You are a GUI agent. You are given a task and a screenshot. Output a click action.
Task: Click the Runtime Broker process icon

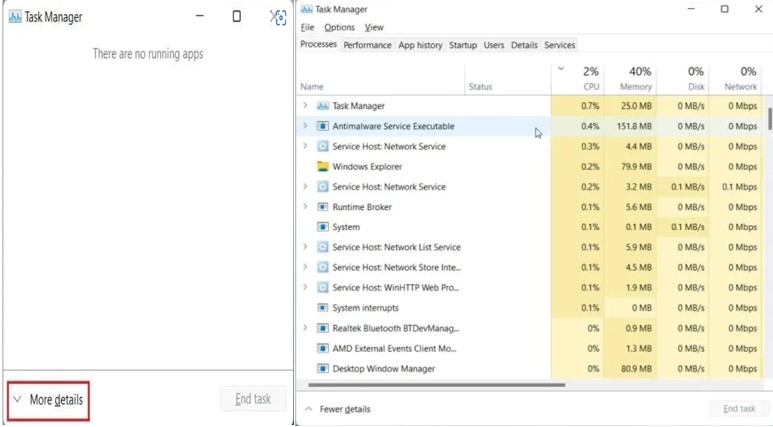click(322, 207)
